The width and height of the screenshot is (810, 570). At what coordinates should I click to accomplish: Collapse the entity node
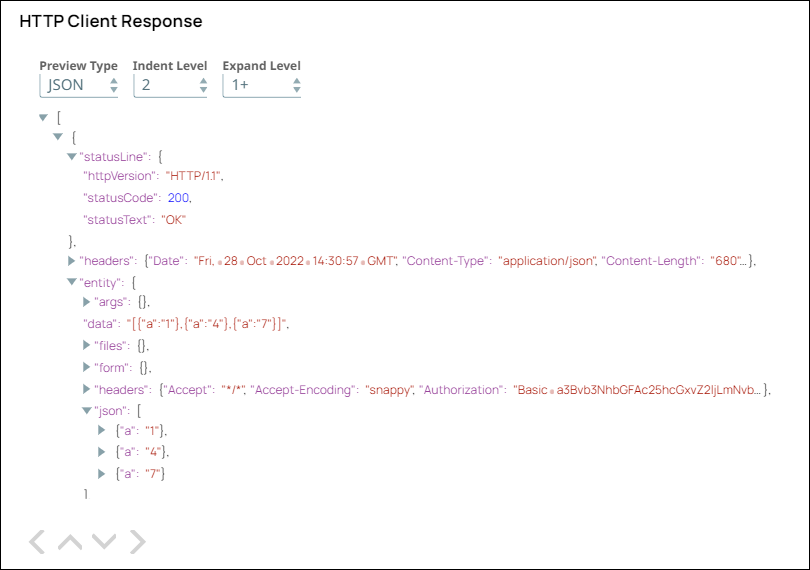click(71, 283)
